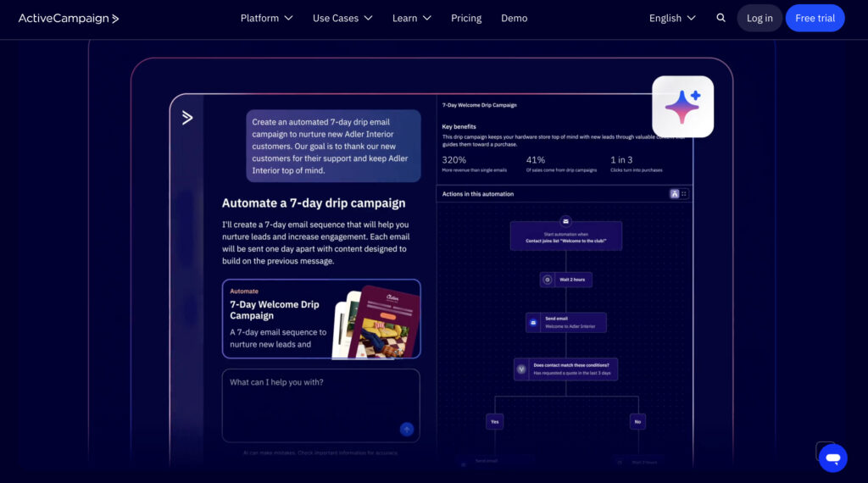
Task: Go to the Pricing page
Action: pos(466,19)
